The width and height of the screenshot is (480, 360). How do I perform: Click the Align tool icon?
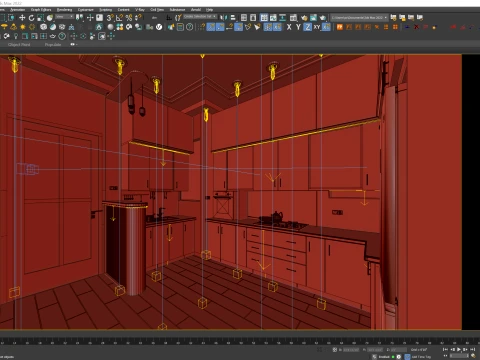pos(233,18)
